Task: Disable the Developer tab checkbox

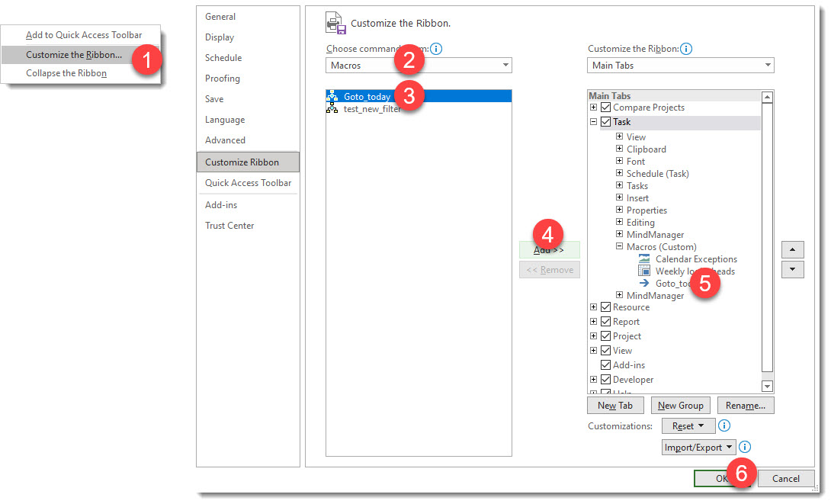Action: [604, 379]
